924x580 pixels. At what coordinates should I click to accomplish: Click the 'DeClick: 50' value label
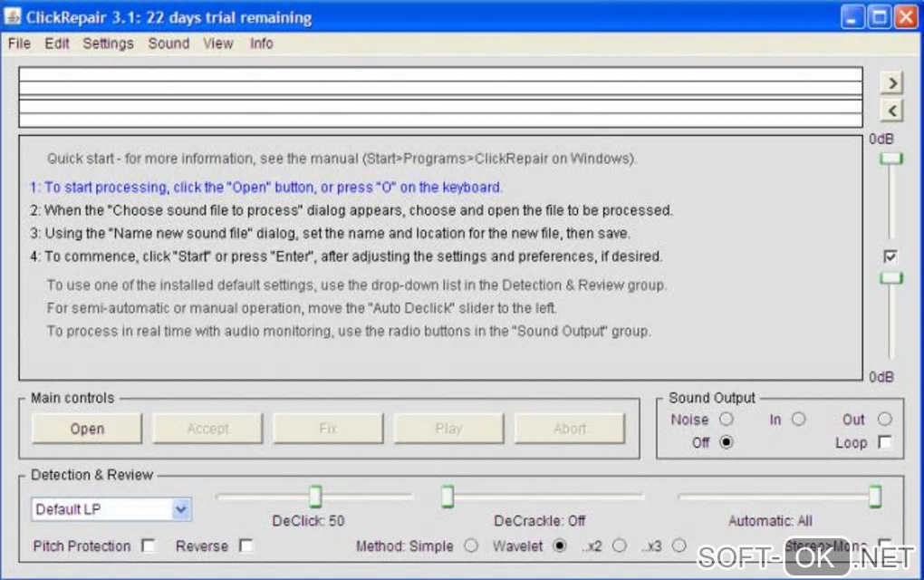[x=308, y=521]
